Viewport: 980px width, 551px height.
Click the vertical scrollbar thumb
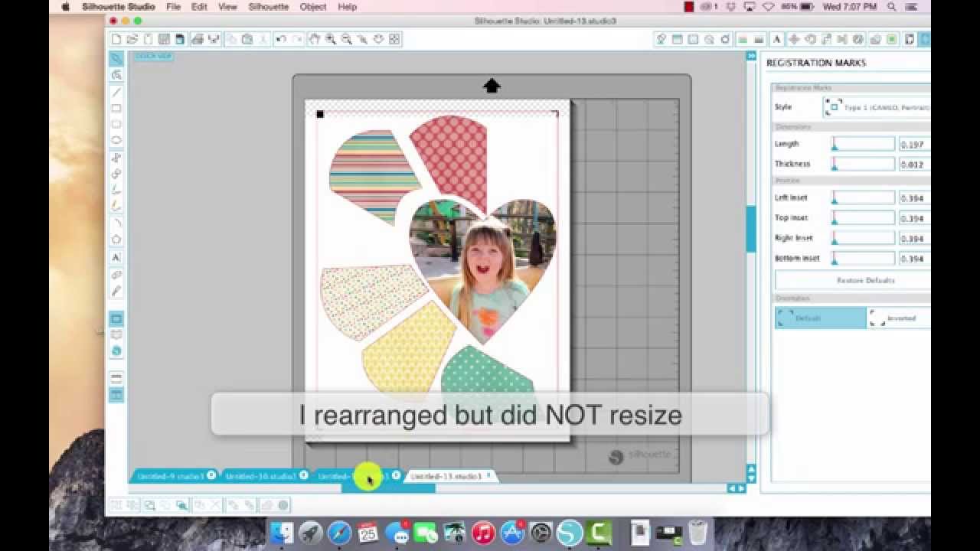(x=751, y=227)
